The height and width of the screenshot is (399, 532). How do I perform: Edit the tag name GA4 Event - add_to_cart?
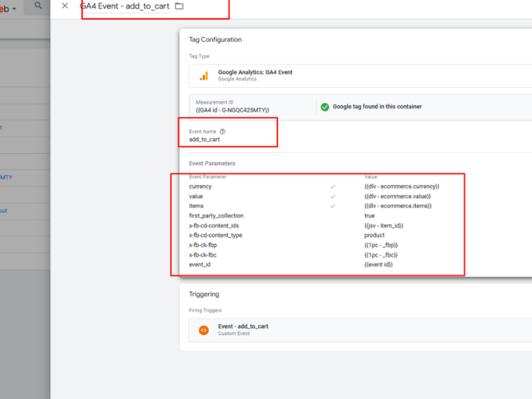click(124, 6)
